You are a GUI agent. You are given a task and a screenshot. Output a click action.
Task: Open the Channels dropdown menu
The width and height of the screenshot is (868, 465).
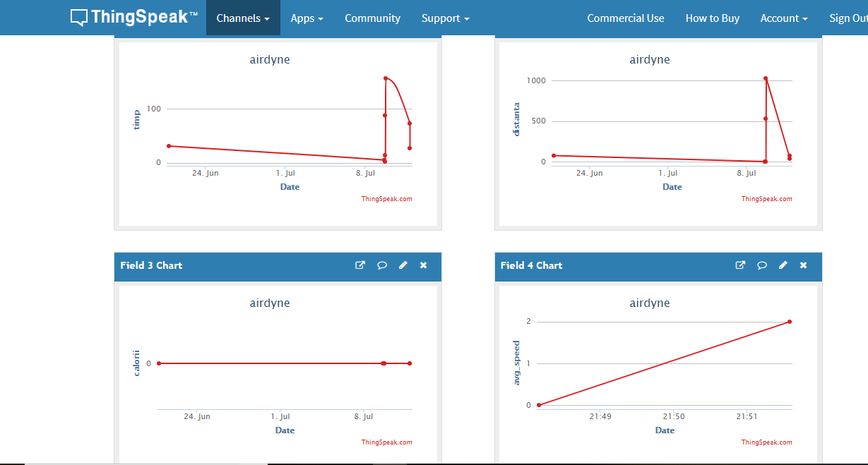(x=243, y=18)
